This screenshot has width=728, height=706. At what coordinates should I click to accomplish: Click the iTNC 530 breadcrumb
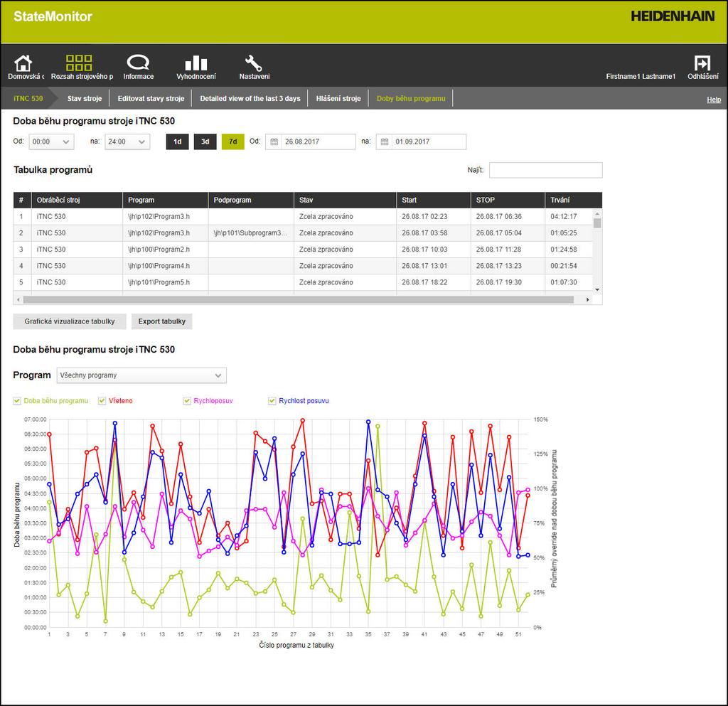[28, 98]
